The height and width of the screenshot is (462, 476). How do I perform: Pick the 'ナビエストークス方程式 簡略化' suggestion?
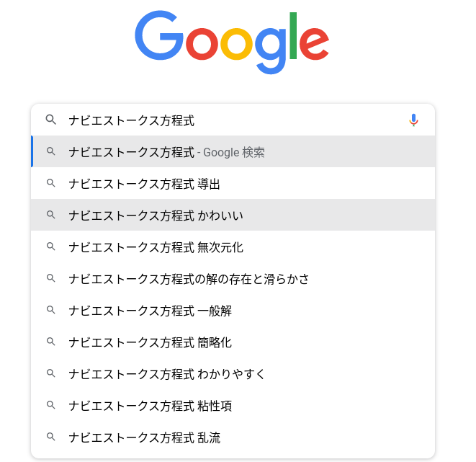(x=150, y=342)
